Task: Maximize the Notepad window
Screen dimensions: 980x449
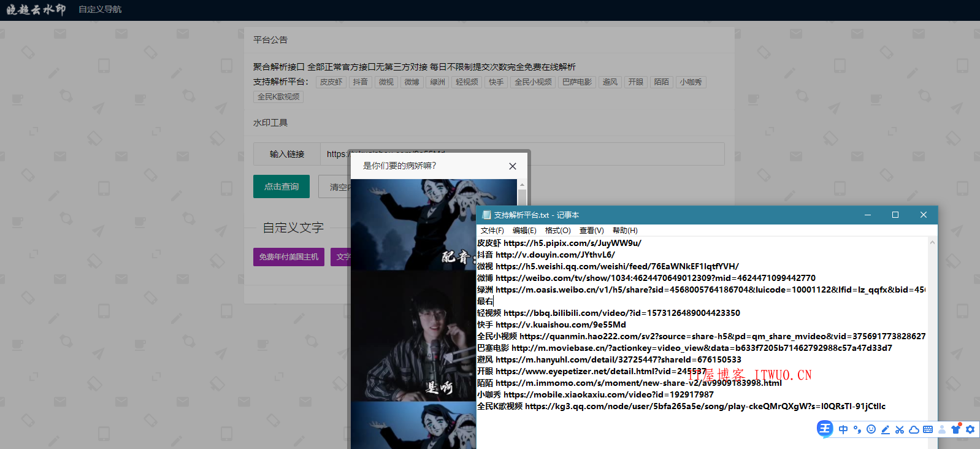Action: point(895,215)
